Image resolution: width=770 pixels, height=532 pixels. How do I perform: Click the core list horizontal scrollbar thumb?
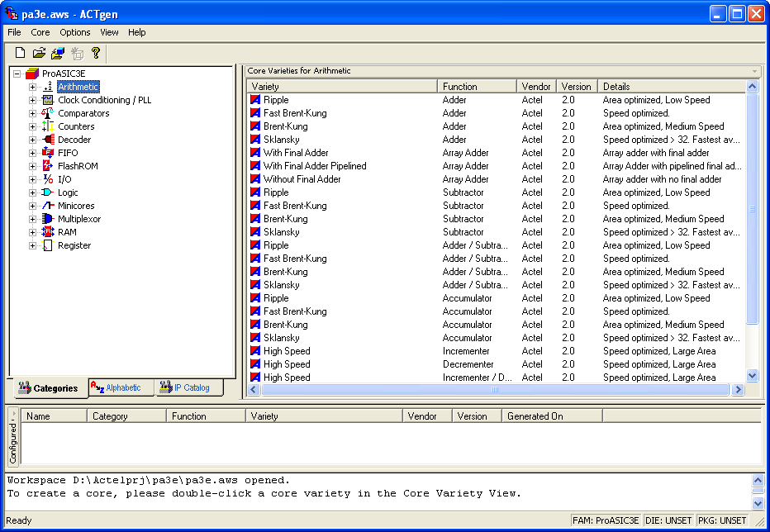coord(495,390)
